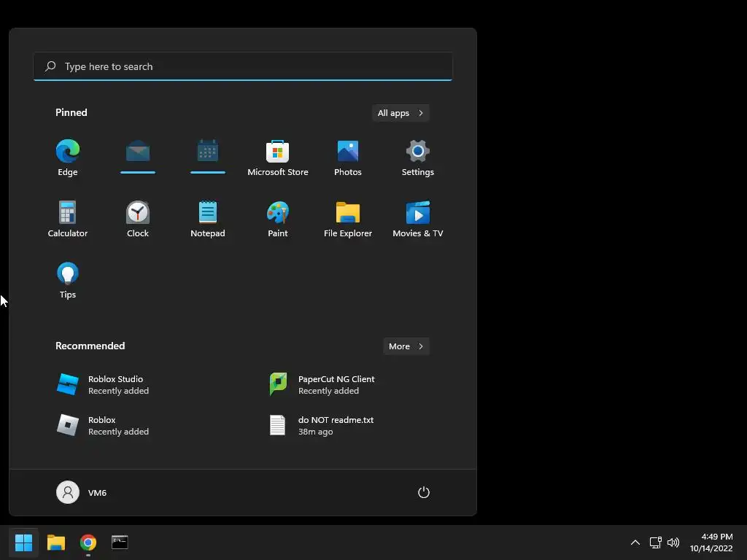Viewport: 747px width, 560px height.
Task: Click the Windows Start button on taskbar
Action: coord(24,542)
